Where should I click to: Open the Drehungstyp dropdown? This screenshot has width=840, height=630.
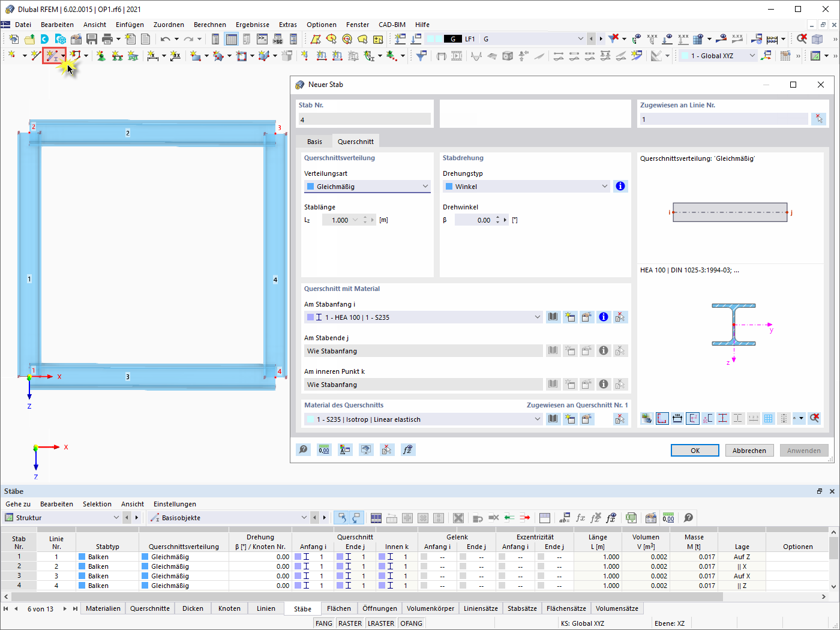coord(526,187)
